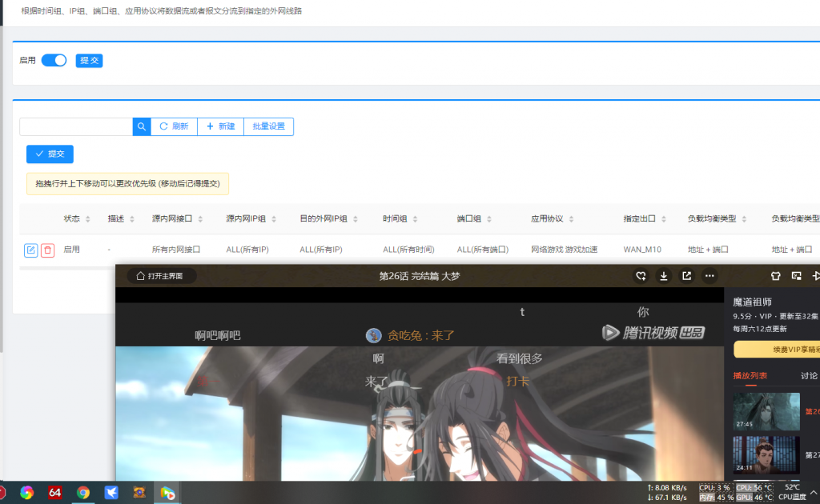Viewport: 820px width, 504px height.
Task: Open the colorful pinwheel app in the taskbar
Action: [x=26, y=493]
